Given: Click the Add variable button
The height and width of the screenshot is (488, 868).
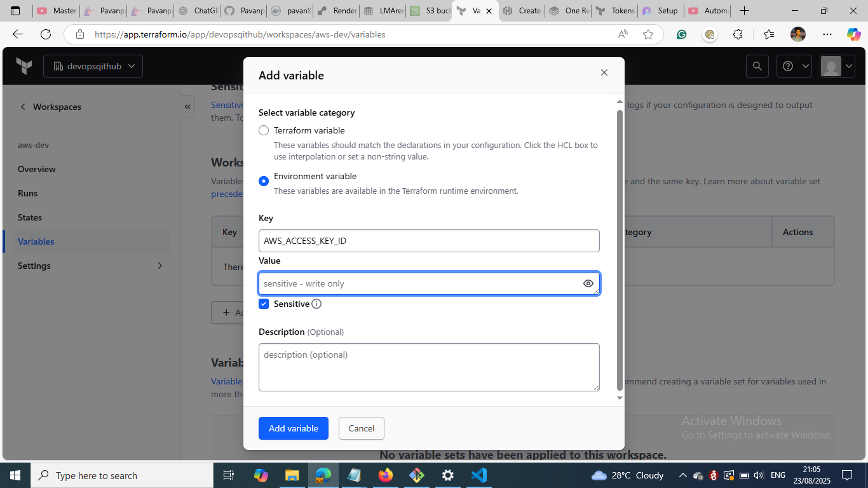Looking at the screenshot, I should click(293, 428).
